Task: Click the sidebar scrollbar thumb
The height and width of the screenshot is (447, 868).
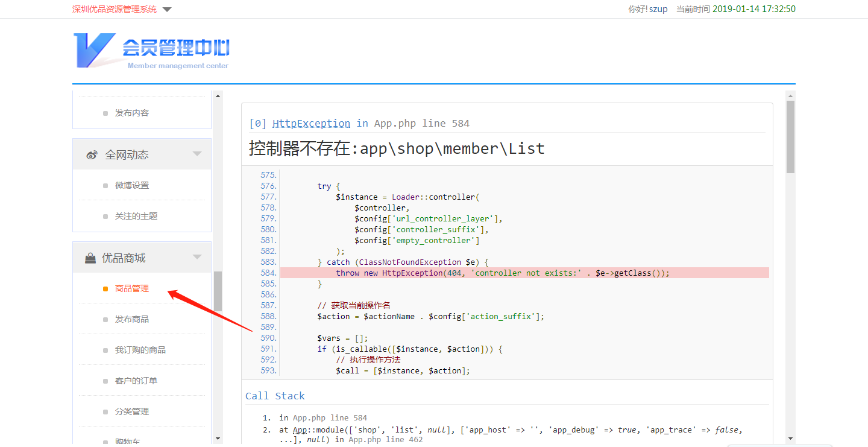Action: tap(218, 291)
